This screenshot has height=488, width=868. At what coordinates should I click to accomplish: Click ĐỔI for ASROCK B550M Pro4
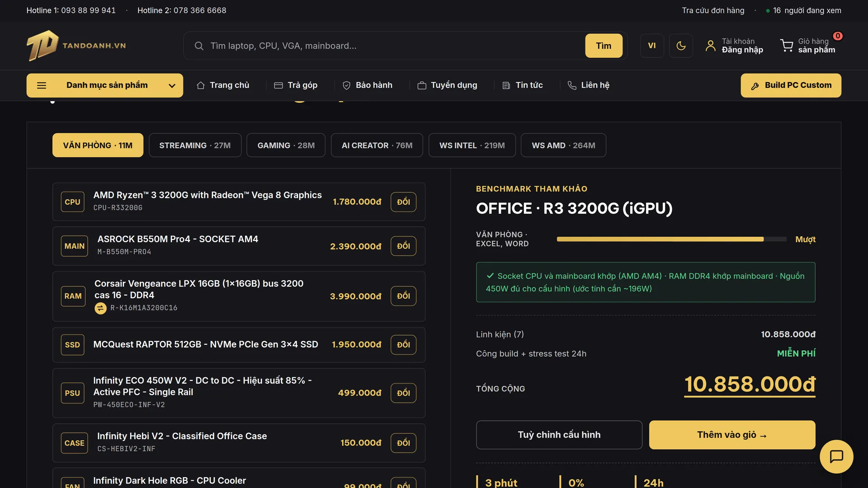403,246
